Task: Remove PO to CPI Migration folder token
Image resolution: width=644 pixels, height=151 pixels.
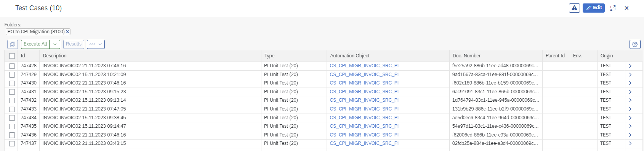Action: [67, 32]
